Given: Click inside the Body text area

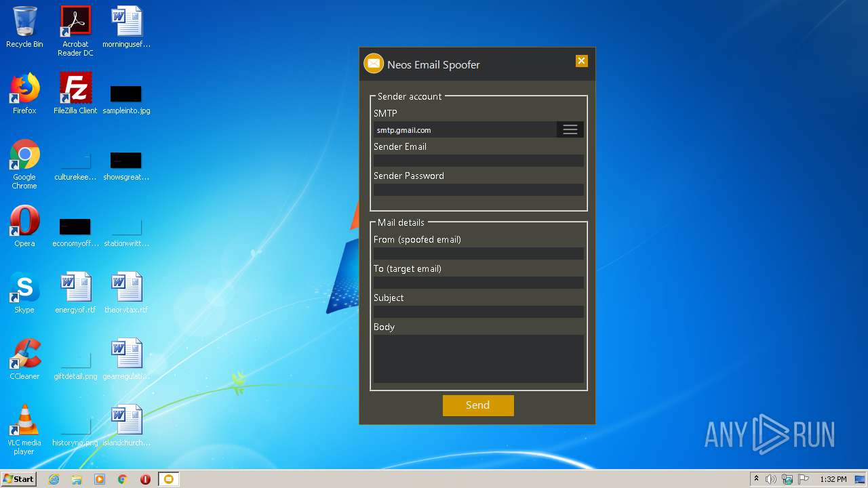Looking at the screenshot, I should [x=479, y=359].
